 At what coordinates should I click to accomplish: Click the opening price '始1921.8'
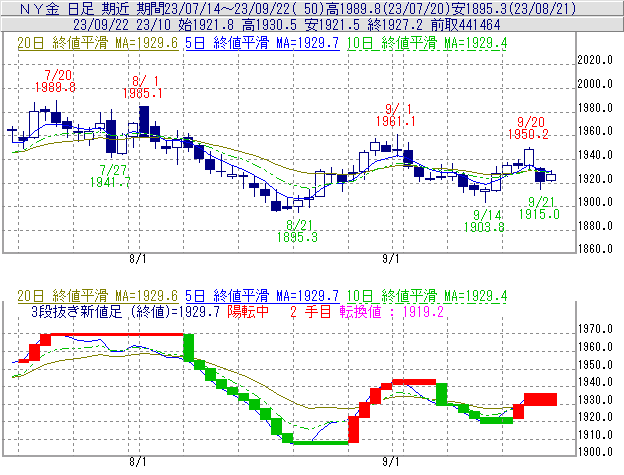tap(206, 25)
